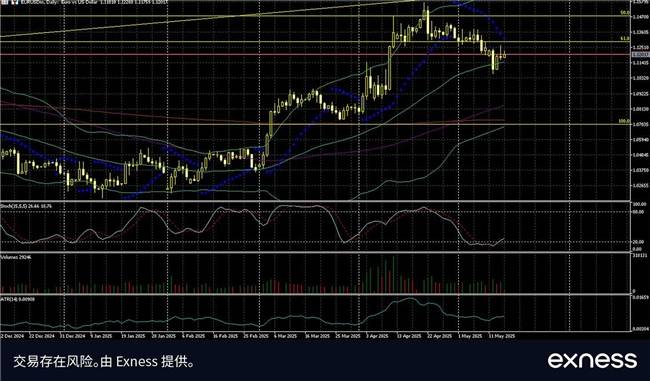Viewport: 650px width, 381px height.
Task: Click the 61.8 Fibonacci level label
Action: 624,38
